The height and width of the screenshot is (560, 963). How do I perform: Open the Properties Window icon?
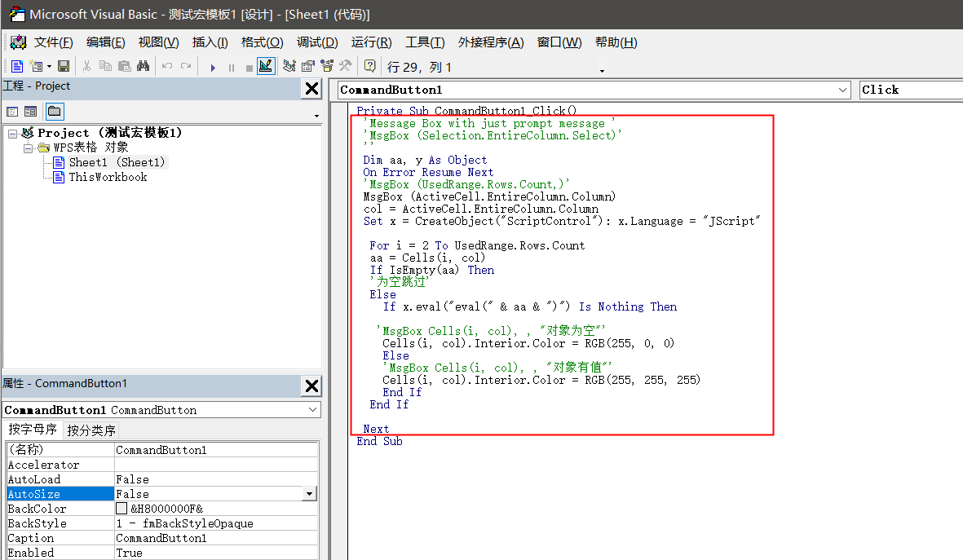tap(307, 66)
